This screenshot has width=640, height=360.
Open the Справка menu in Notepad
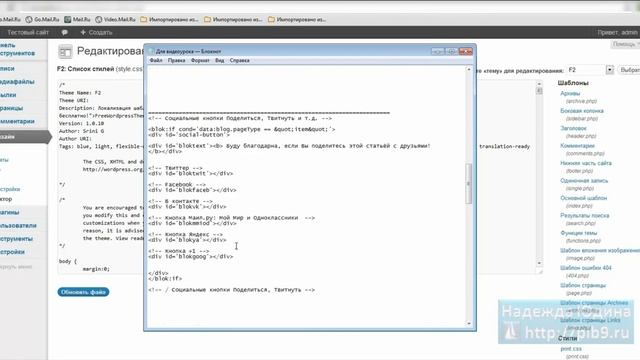click(x=240, y=60)
